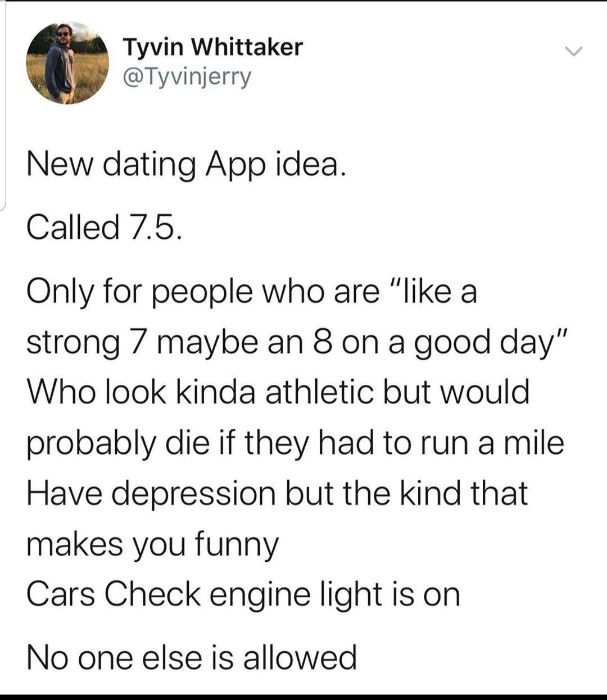Image resolution: width=607 pixels, height=700 pixels.
Task: Open the tweet options chevron menu
Action: (573, 52)
